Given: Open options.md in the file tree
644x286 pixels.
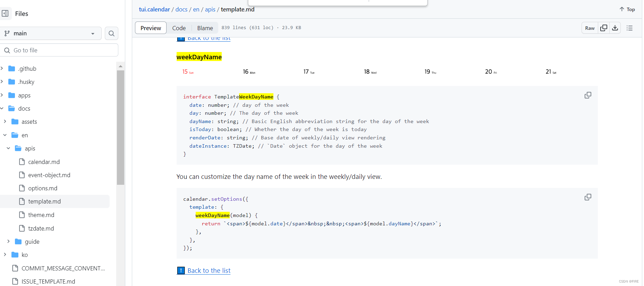Looking at the screenshot, I should pyautogui.click(x=43, y=188).
